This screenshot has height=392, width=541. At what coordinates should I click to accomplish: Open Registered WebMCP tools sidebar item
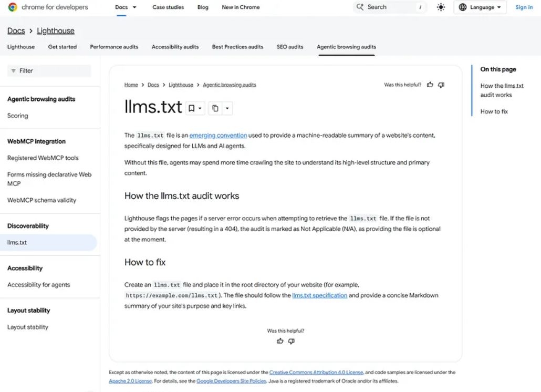43,158
